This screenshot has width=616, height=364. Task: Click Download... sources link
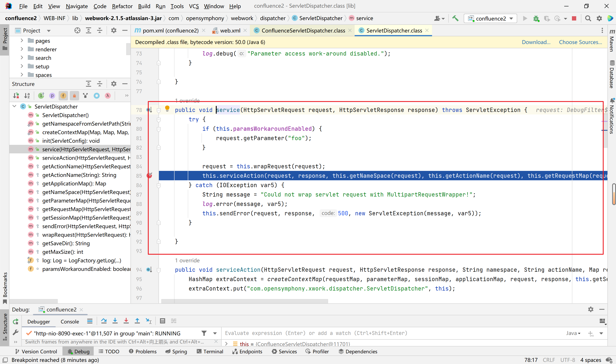(x=536, y=42)
